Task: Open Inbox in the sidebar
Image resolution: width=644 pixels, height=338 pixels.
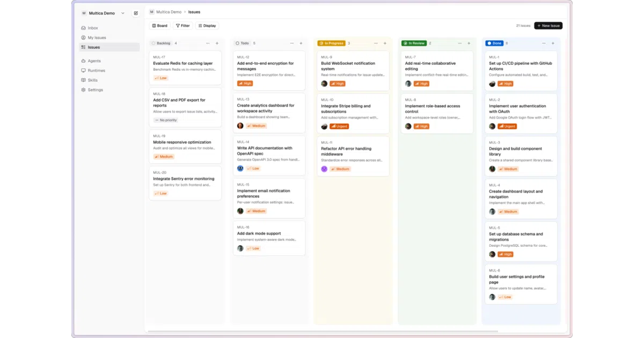Action: (x=109, y=28)
